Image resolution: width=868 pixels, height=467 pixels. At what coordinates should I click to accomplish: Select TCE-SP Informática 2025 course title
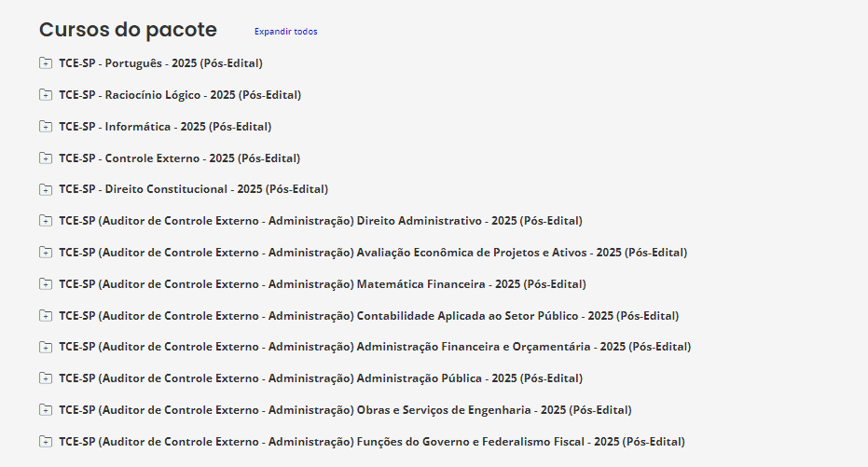click(x=165, y=127)
